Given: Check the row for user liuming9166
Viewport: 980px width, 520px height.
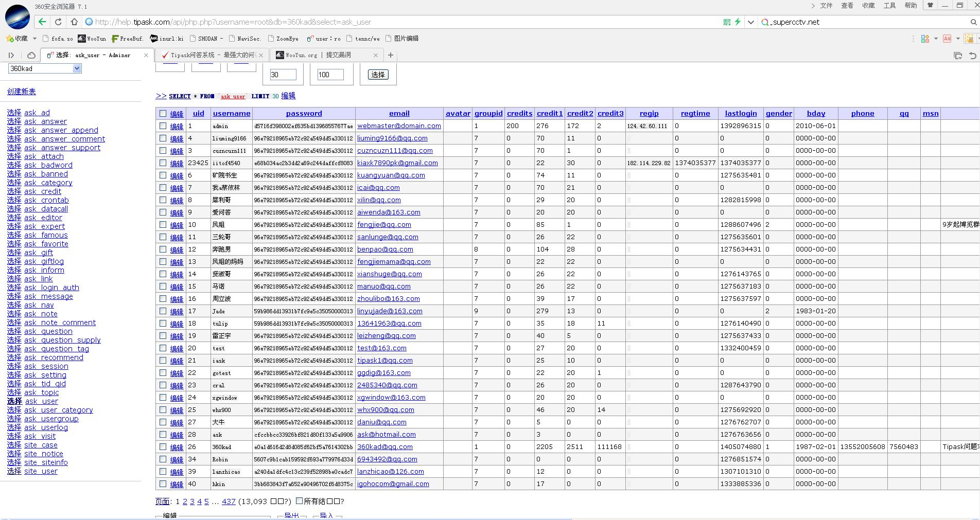Looking at the screenshot, I should point(163,138).
